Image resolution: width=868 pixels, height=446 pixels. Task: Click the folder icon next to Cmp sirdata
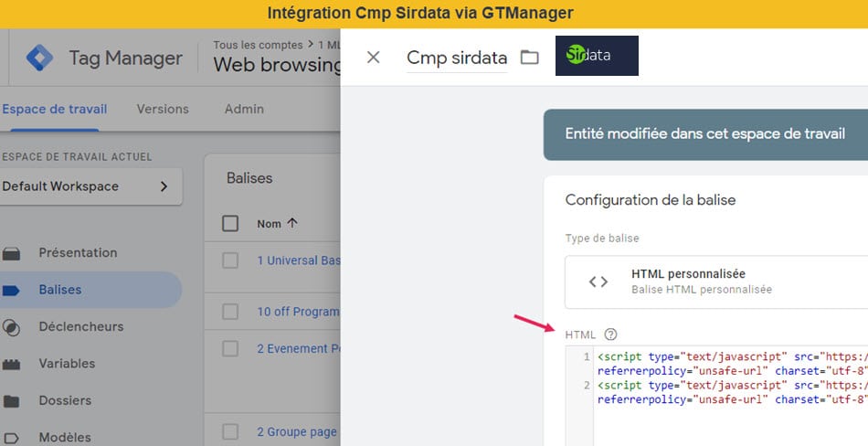(529, 57)
